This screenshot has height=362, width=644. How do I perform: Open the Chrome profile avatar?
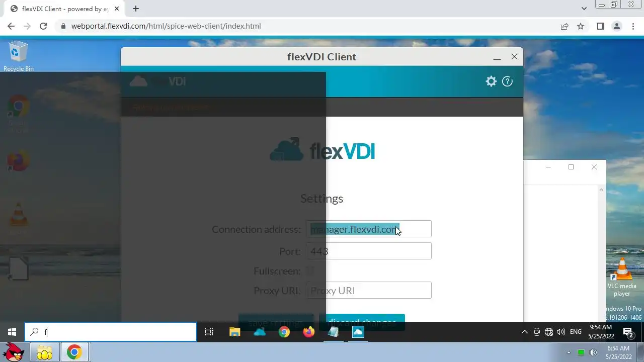(x=616, y=26)
